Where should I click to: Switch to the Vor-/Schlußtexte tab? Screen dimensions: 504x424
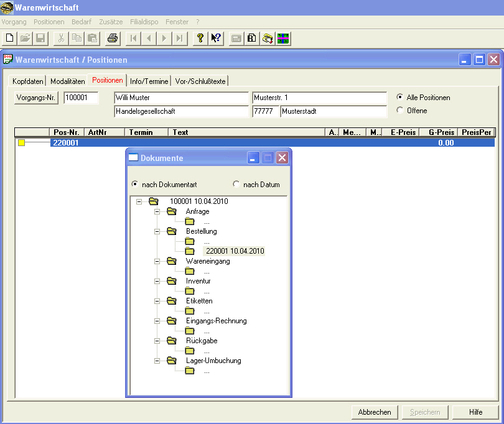click(200, 81)
